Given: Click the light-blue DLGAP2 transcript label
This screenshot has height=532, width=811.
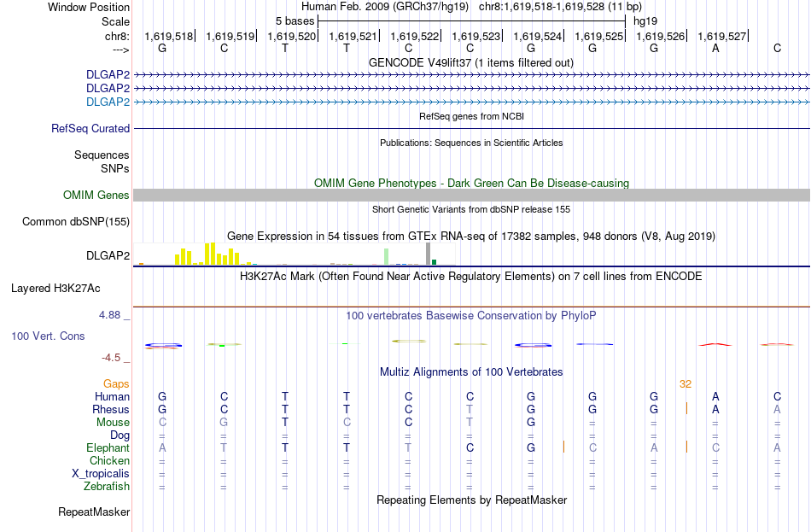Looking at the screenshot, I should [108, 102].
